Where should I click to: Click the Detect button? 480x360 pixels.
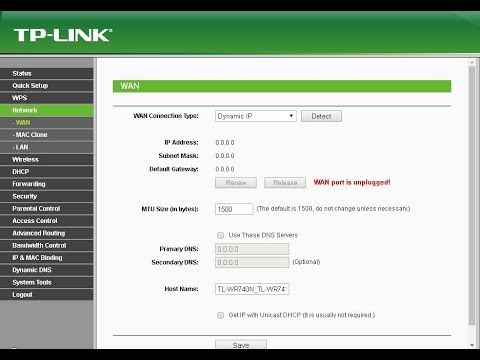pos(321,116)
